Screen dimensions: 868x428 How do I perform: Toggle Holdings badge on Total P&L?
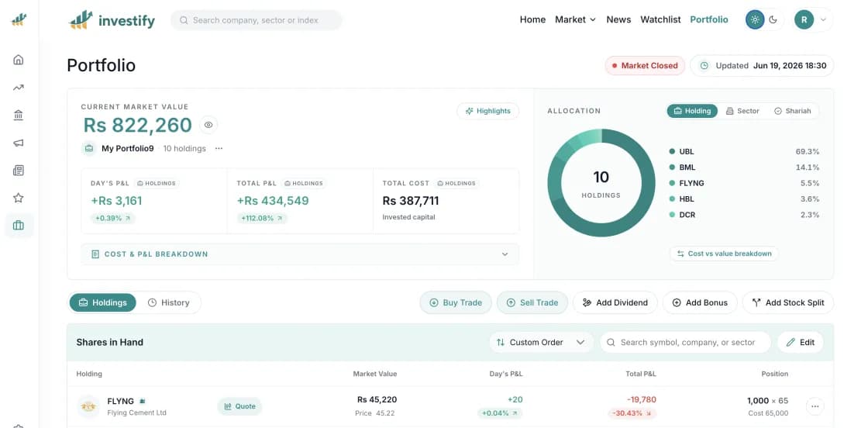pyautogui.click(x=304, y=183)
